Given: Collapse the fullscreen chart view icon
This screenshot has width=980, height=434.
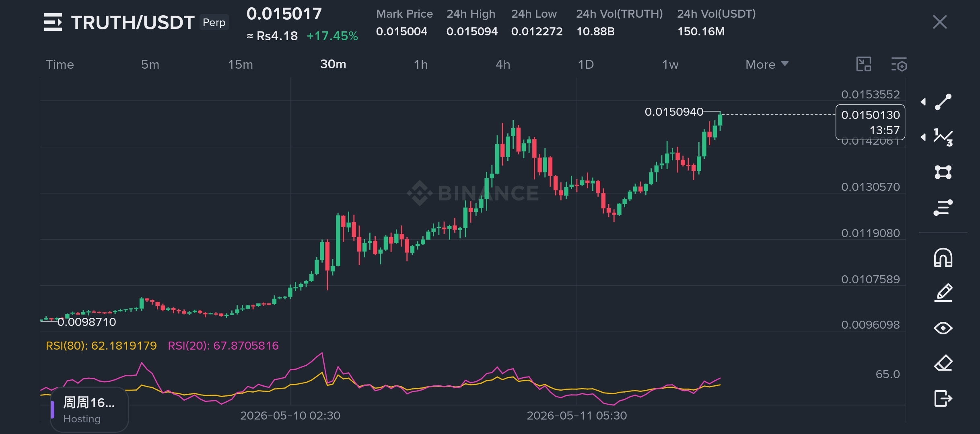Looking at the screenshot, I should pyautogui.click(x=864, y=64).
